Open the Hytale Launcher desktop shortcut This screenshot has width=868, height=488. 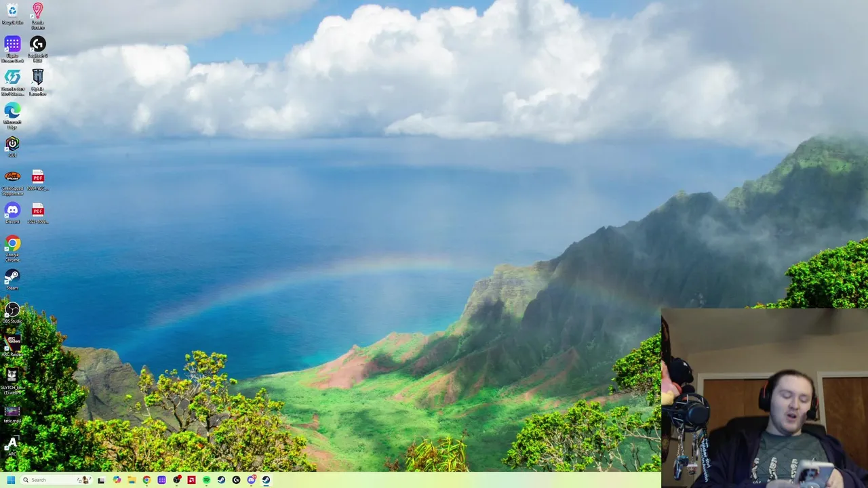(x=37, y=82)
